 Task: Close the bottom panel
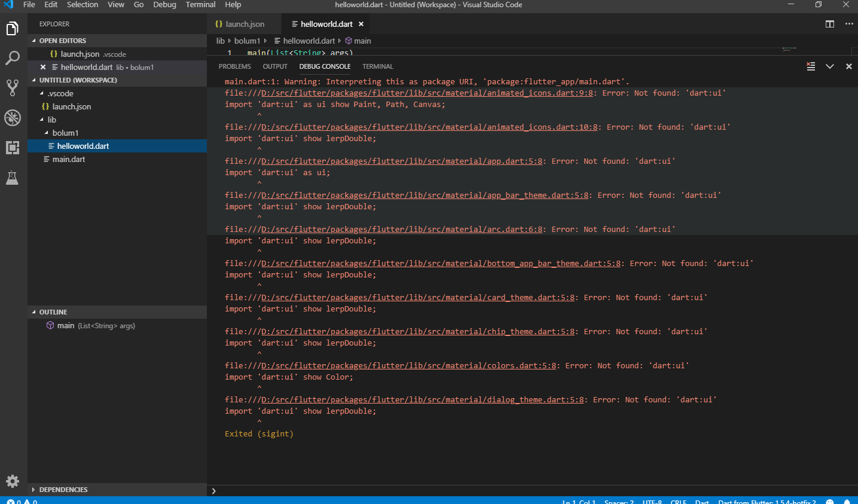click(849, 66)
